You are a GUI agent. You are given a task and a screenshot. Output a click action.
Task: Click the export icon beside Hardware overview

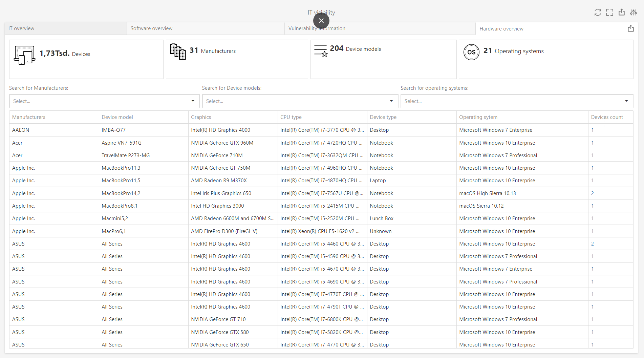click(630, 29)
